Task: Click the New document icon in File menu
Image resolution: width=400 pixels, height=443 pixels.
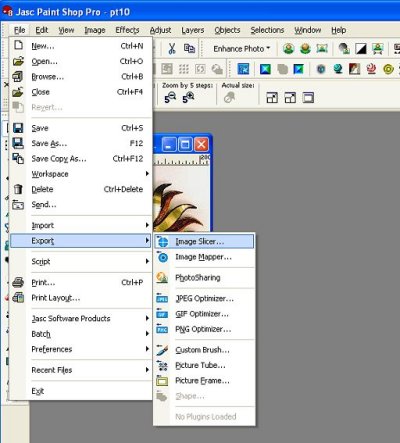Action: (x=18, y=45)
